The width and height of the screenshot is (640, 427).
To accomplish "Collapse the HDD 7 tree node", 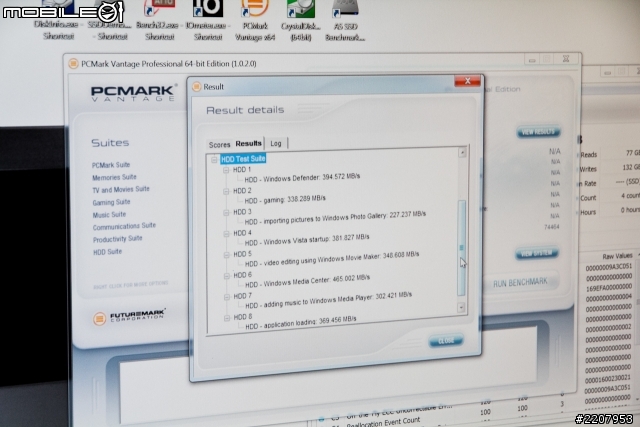I will point(227,298).
